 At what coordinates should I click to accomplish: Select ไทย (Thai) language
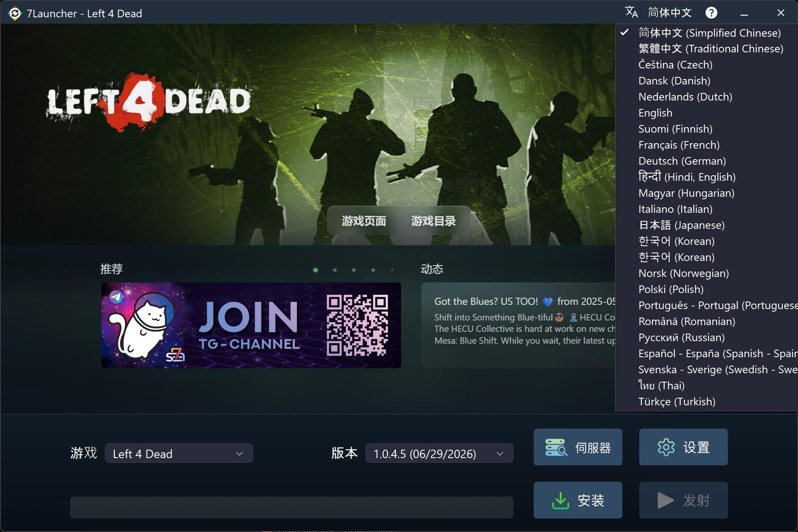pos(706,386)
